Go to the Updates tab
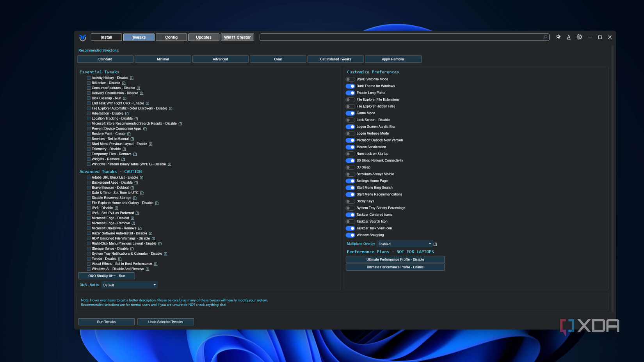This screenshot has height=362, width=644. (204, 37)
